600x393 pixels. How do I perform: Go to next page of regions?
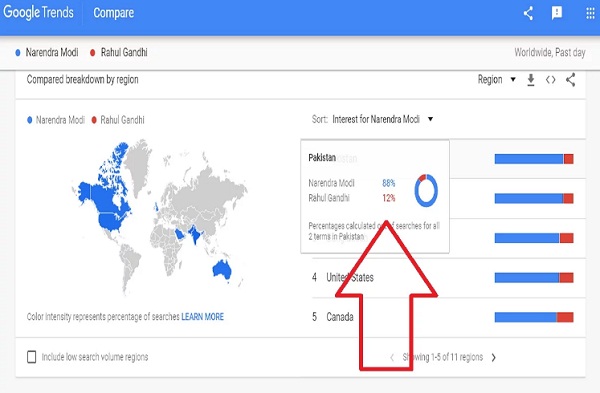[494, 357]
